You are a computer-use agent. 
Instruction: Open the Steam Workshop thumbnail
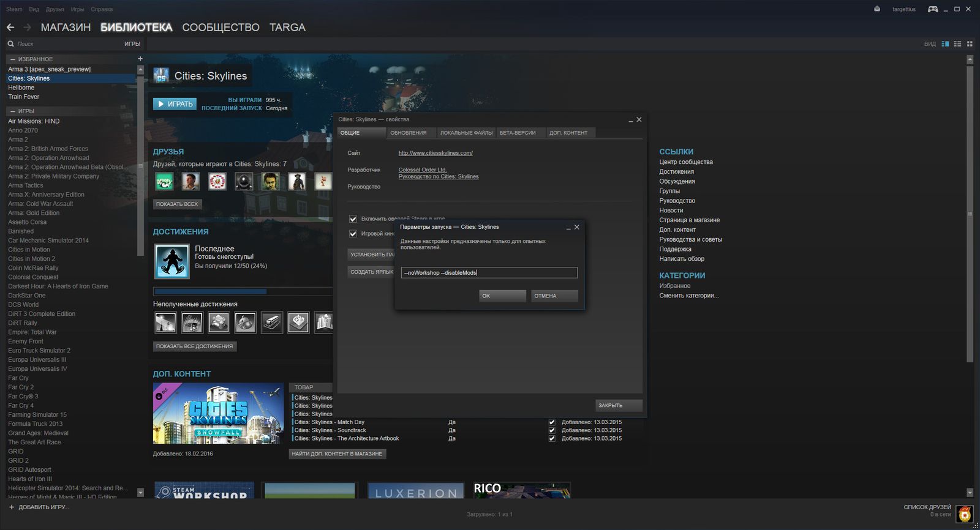204,490
